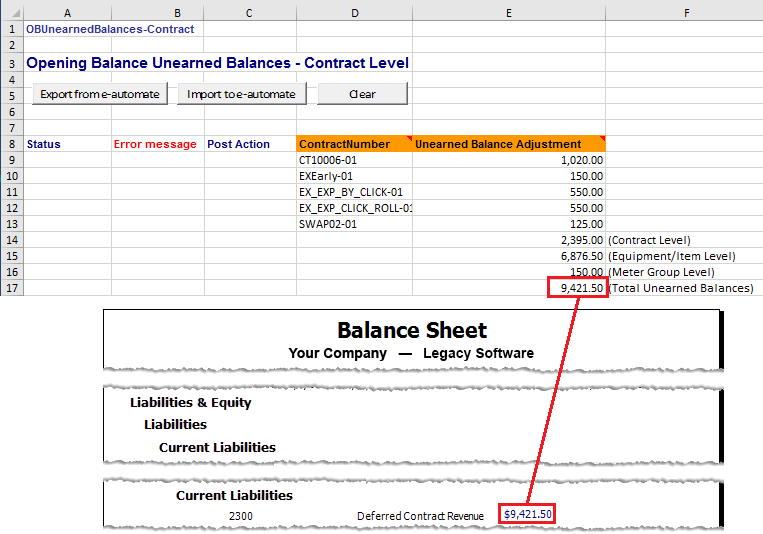The height and width of the screenshot is (534, 763).
Task: Click the Clear button
Action: click(x=362, y=94)
